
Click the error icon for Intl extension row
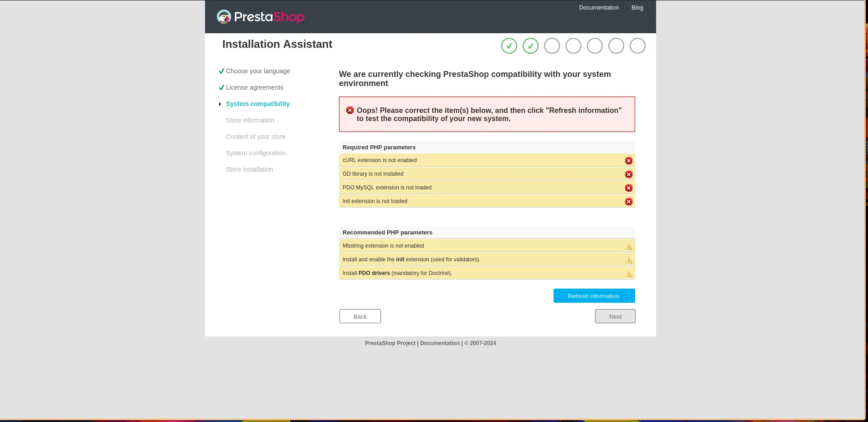click(x=629, y=202)
